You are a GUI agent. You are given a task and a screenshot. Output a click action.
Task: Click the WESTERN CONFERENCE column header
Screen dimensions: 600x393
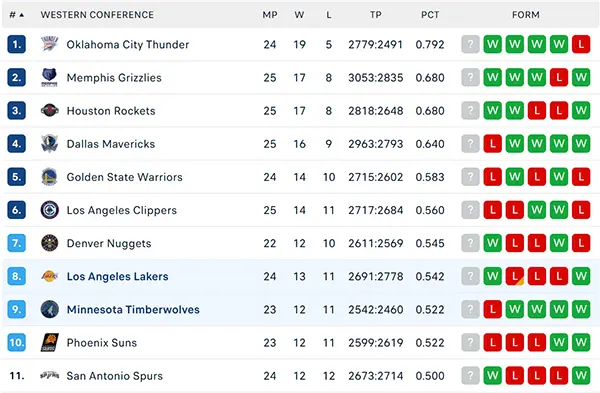pyautogui.click(x=97, y=15)
